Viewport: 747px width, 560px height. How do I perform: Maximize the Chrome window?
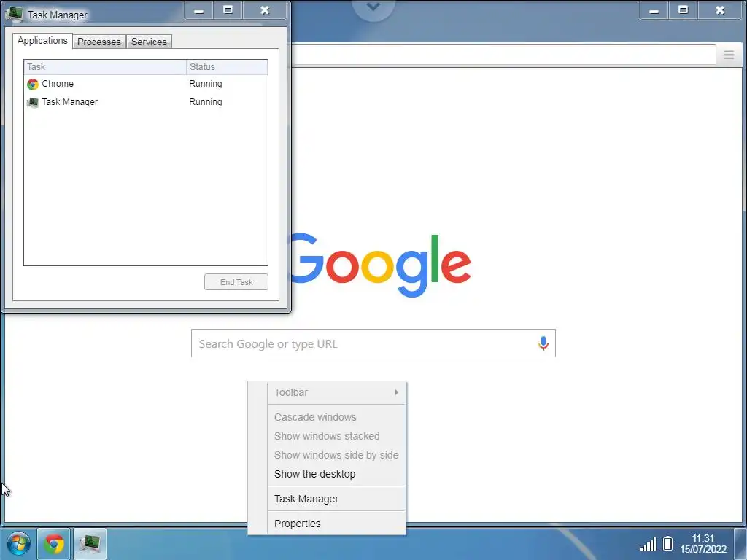pos(683,10)
